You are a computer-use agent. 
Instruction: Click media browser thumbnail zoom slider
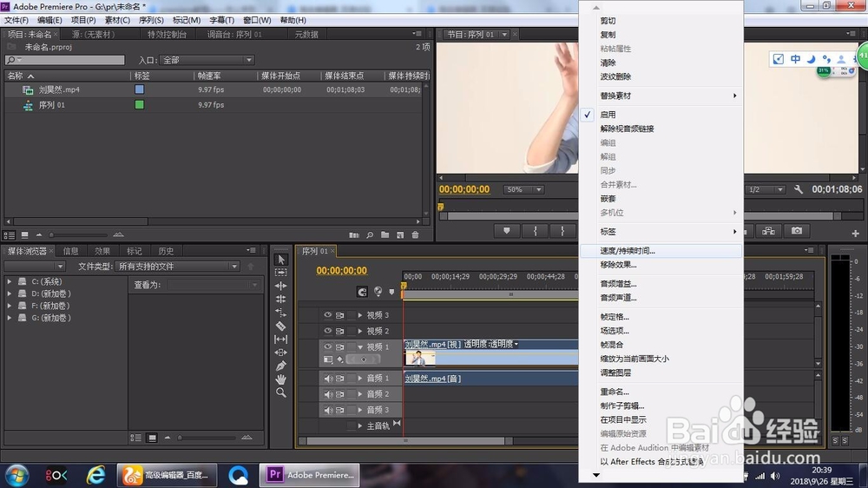click(x=207, y=438)
